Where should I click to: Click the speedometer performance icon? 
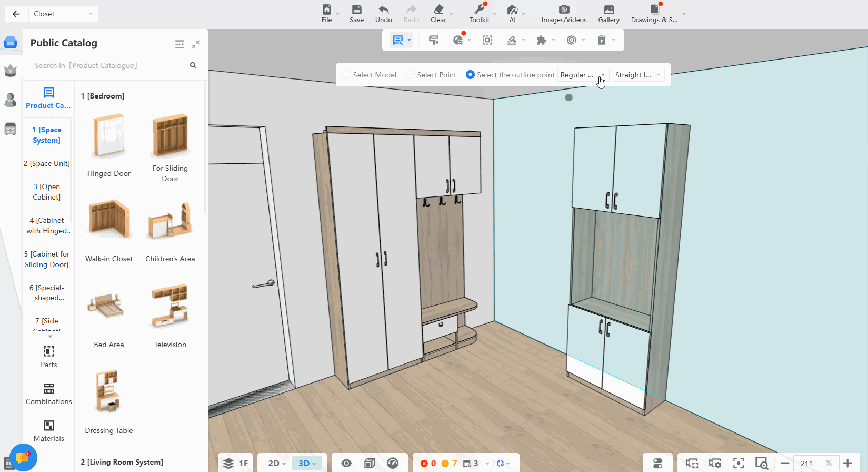coord(393,463)
